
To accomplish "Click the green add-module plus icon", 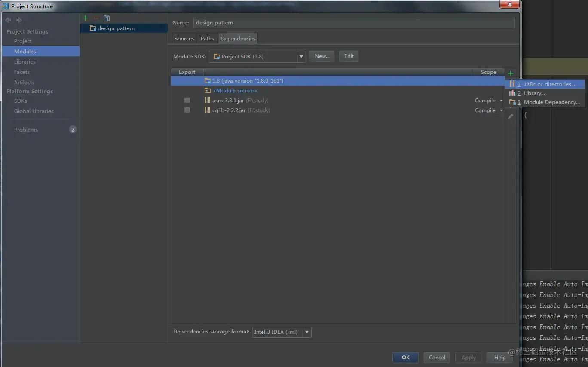I will click(85, 18).
